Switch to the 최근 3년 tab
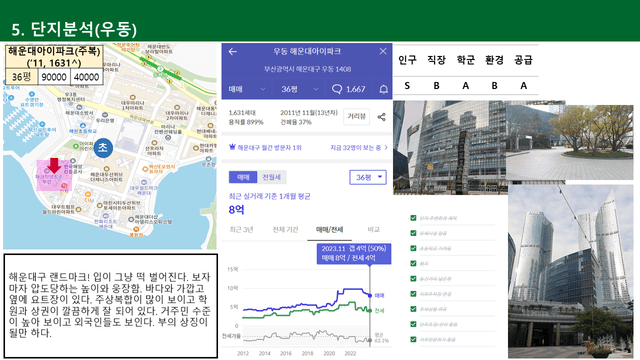640x360 pixels. 241,229
